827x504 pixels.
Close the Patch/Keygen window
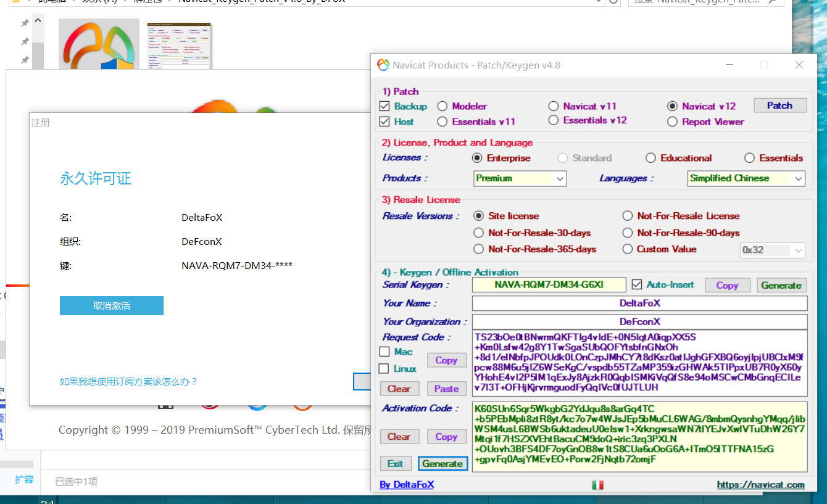[799, 65]
